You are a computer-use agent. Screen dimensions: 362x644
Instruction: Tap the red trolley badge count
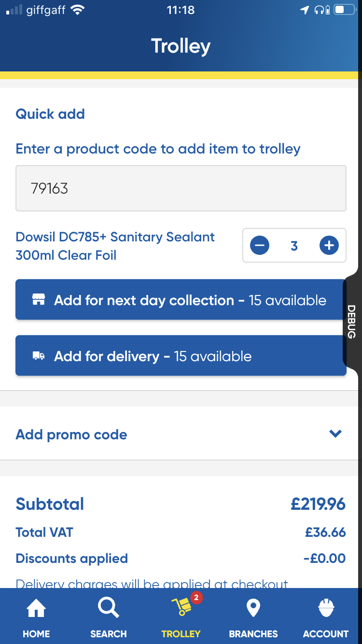[x=196, y=598]
